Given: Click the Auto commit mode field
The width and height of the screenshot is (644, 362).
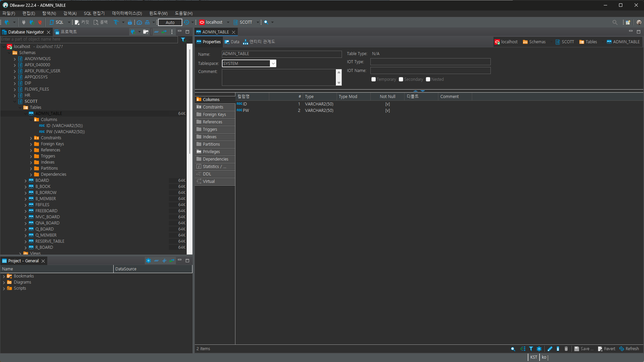Looking at the screenshot, I should 170,22.
